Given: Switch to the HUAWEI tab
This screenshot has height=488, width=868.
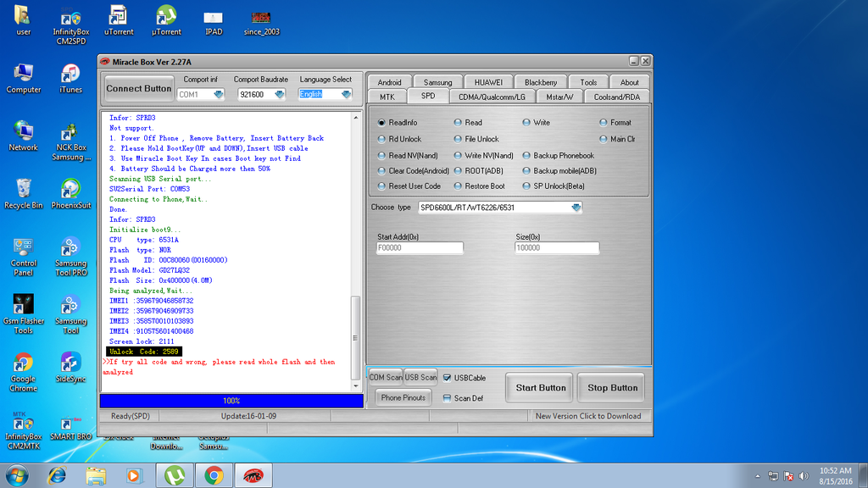Looking at the screenshot, I should (x=488, y=82).
